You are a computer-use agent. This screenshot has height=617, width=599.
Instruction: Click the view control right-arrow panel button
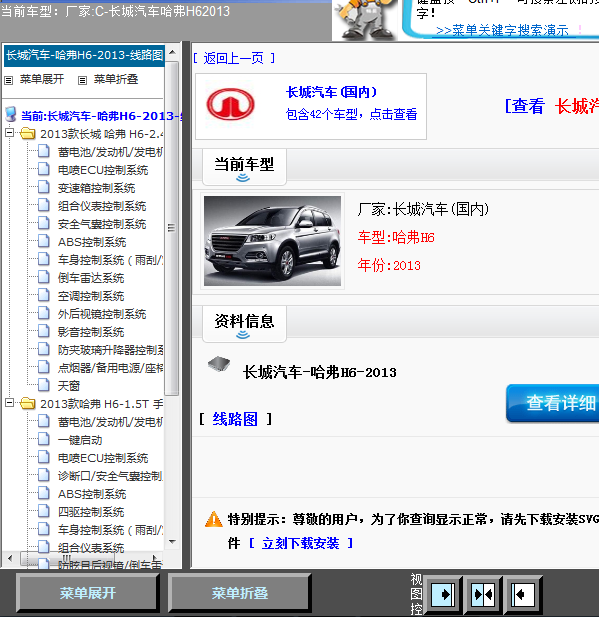[x=443, y=594]
